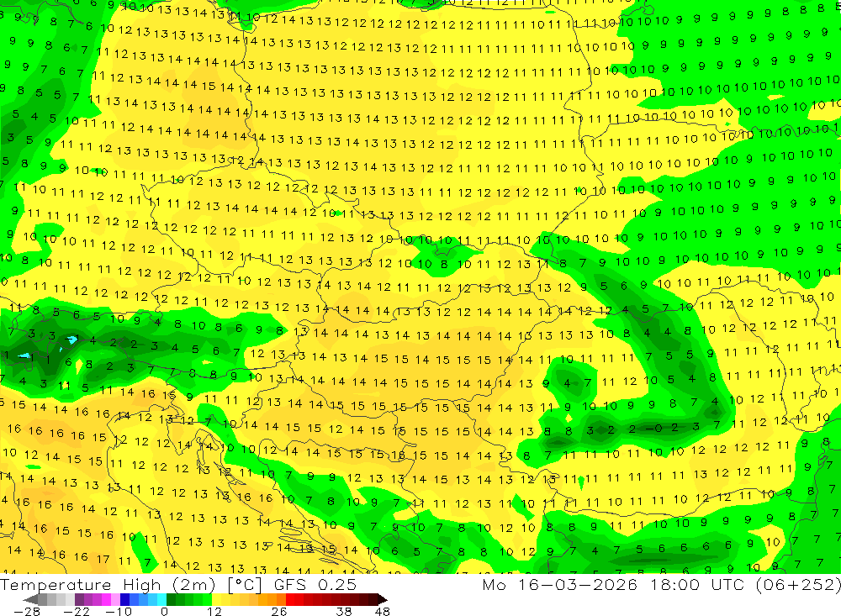The width and height of the screenshot is (841, 616).
Task: Click the "26" legend scale label
Action: point(279,612)
